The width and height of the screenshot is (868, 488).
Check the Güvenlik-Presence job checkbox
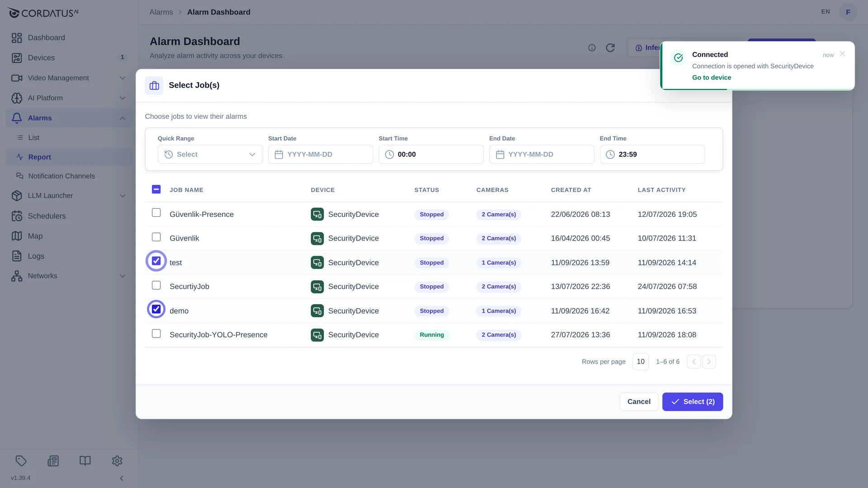click(x=156, y=212)
